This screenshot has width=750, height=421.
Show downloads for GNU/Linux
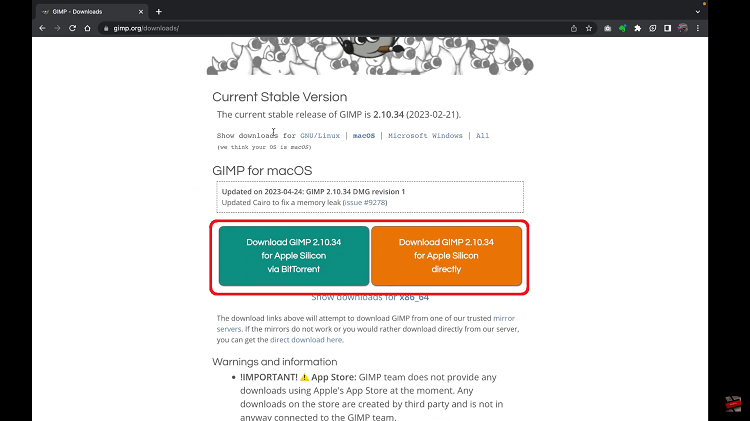tap(319, 135)
